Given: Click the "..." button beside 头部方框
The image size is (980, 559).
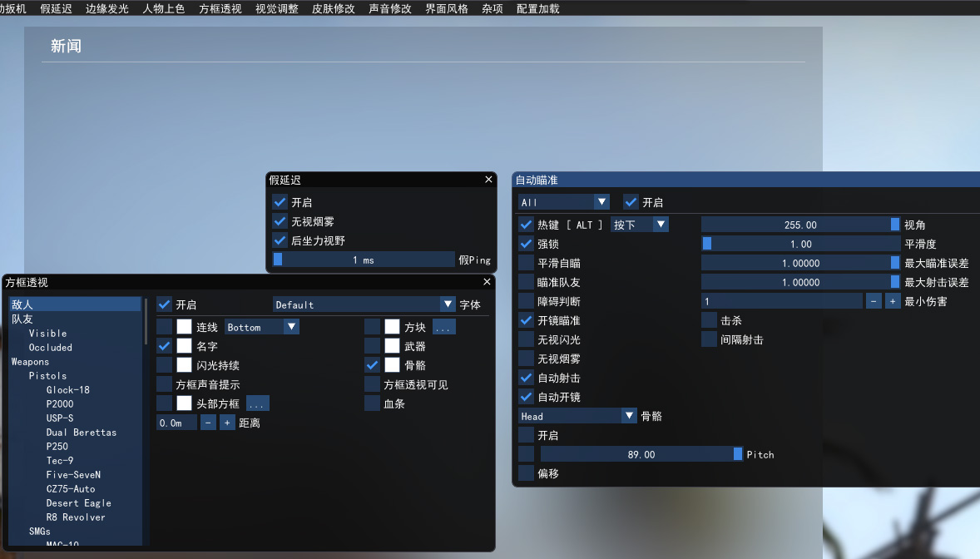Looking at the screenshot, I should click(257, 403).
